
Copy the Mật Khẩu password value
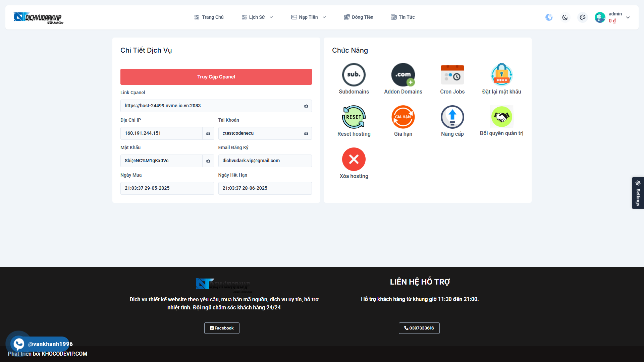point(208,161)
